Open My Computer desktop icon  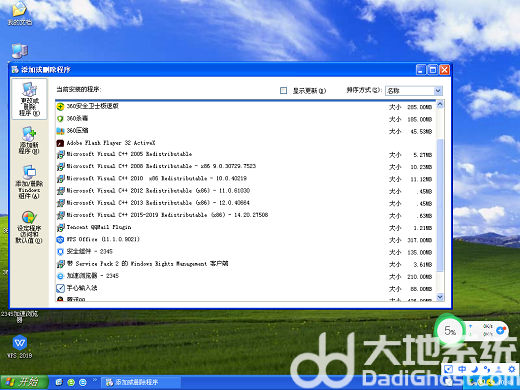(x=20, y=51)
